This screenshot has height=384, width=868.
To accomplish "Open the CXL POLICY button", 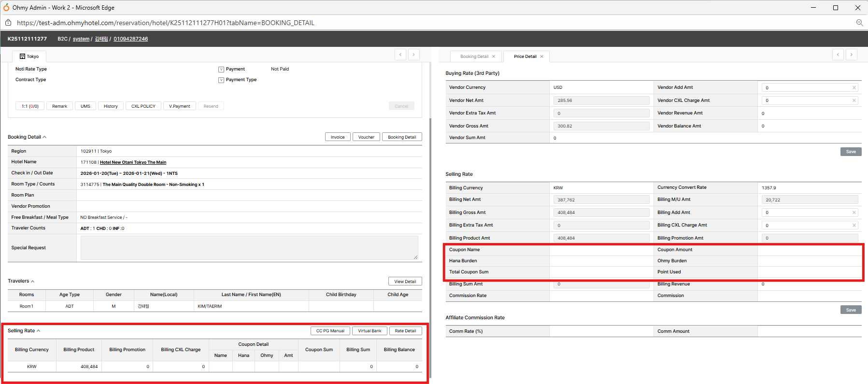I will click(x=143, y=106).
